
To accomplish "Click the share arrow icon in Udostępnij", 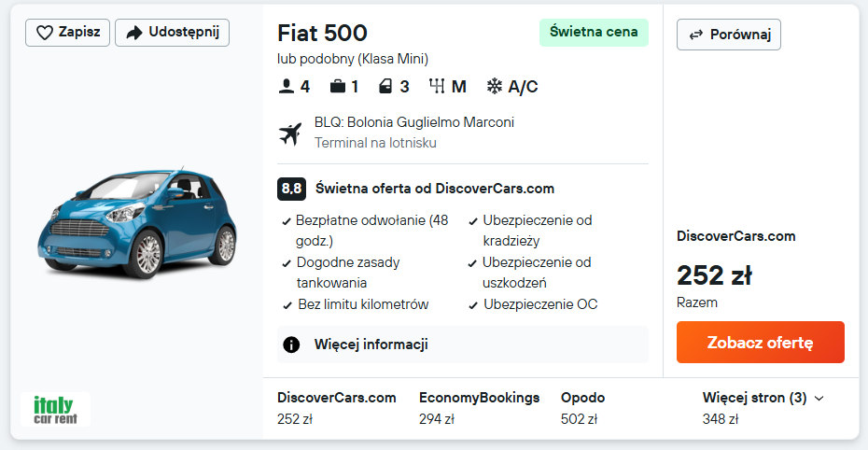I will (134, 33).
